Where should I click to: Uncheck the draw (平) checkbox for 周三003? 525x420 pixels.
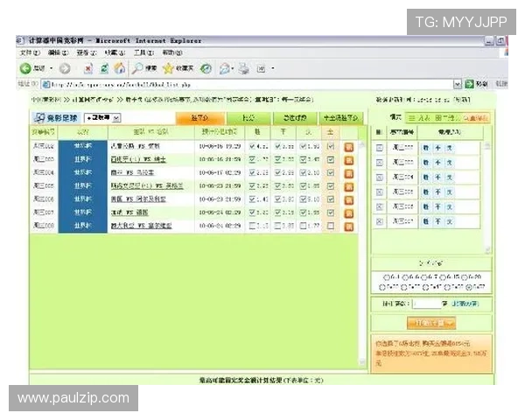coord(277,159)
